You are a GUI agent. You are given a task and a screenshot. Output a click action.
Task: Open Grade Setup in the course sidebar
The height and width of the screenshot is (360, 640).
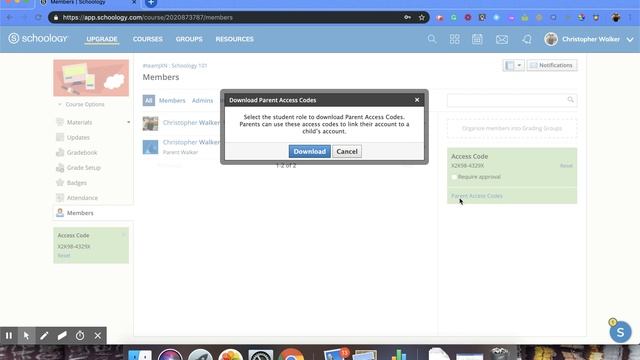[x=84, y=168]
